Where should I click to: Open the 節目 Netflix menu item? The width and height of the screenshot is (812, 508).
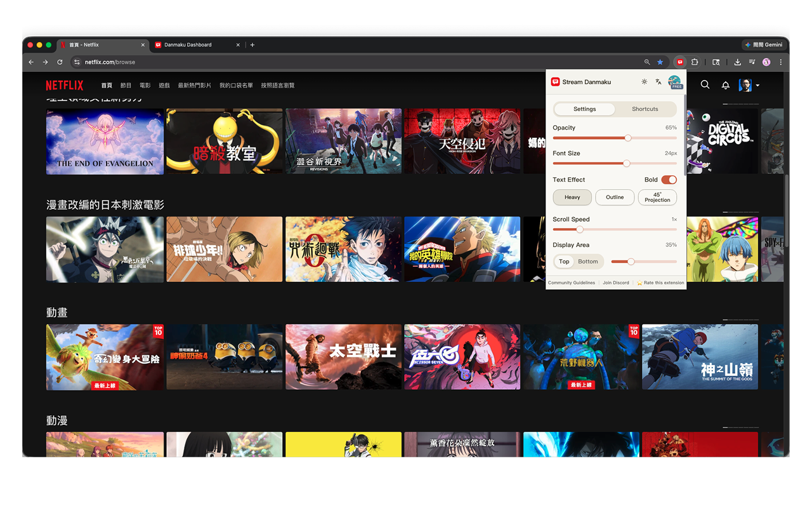(x=126, y=85)
